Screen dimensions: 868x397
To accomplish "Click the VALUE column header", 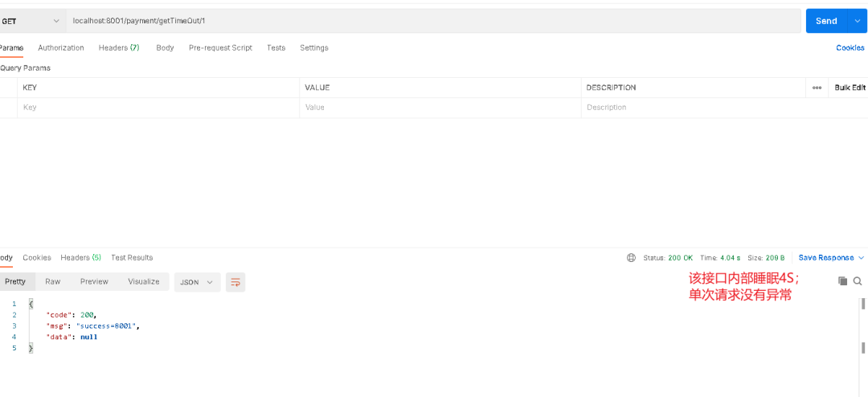I will pos(317,88).
